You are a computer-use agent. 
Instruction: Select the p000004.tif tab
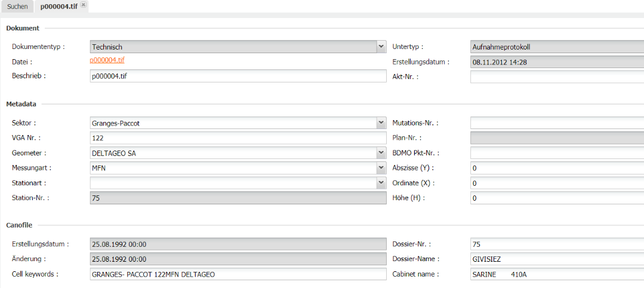(58, 7)
